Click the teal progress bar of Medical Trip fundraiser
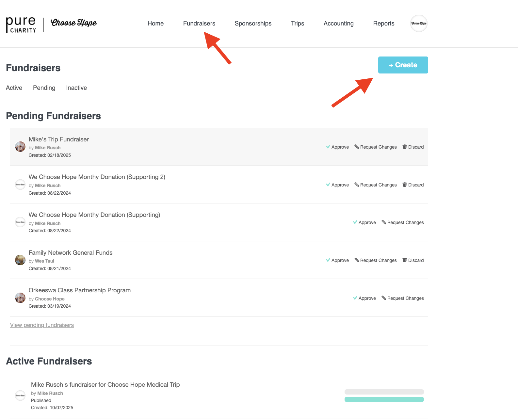This screenshot has height=420, width=518. tap(384, 399)
